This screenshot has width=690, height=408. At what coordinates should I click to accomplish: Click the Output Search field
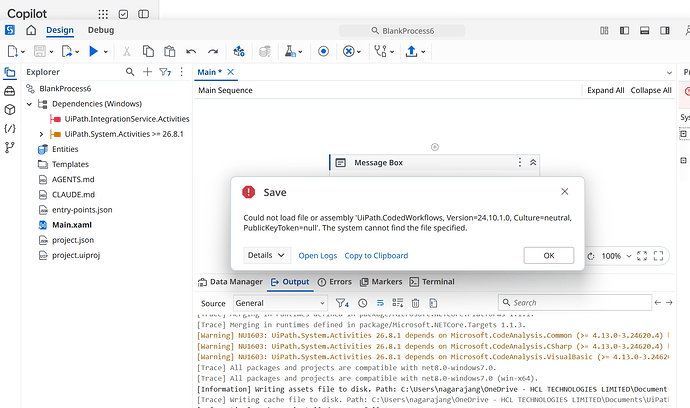click(575, 303)
